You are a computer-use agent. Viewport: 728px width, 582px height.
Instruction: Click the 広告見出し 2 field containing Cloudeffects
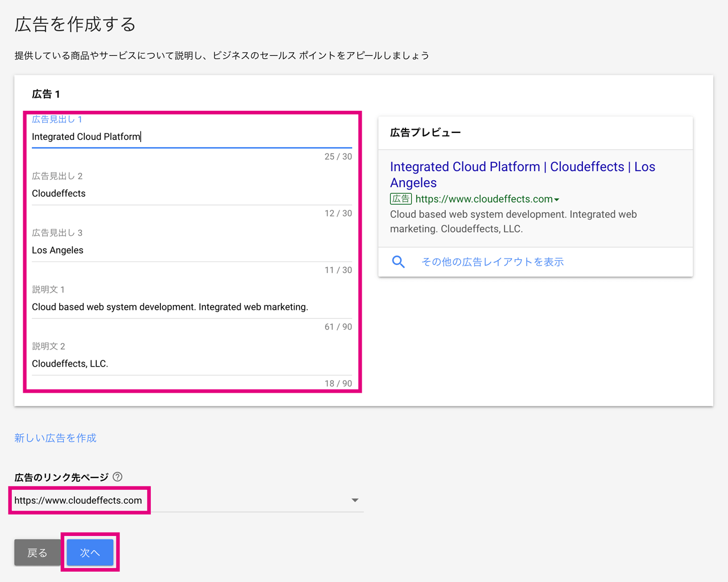pyautogui.click(x=192, y=193)
